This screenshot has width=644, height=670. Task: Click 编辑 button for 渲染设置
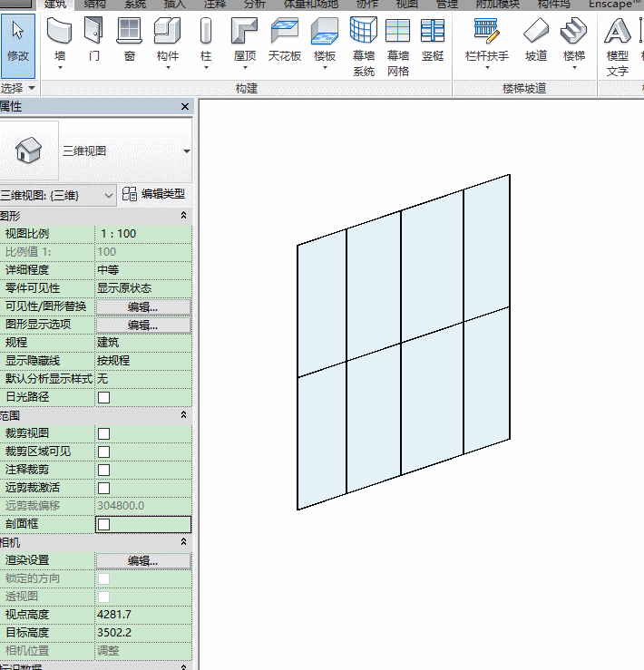[143, 561]
